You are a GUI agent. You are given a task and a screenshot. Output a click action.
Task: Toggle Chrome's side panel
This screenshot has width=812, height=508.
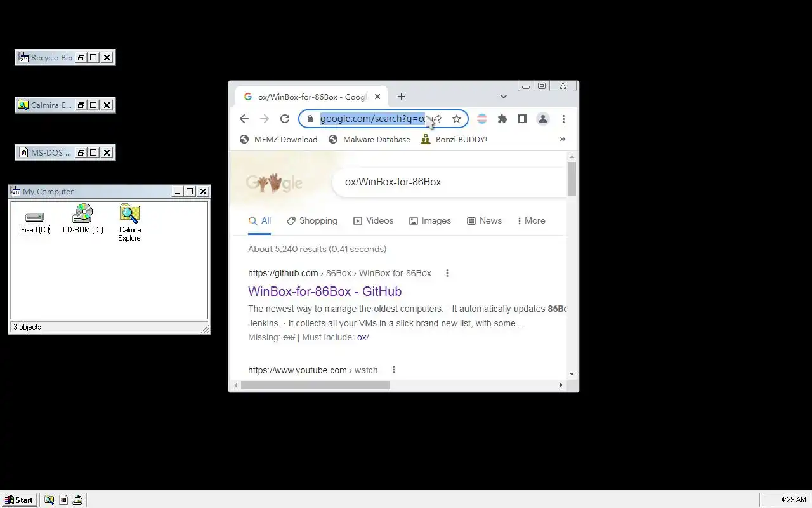(523, 119)
